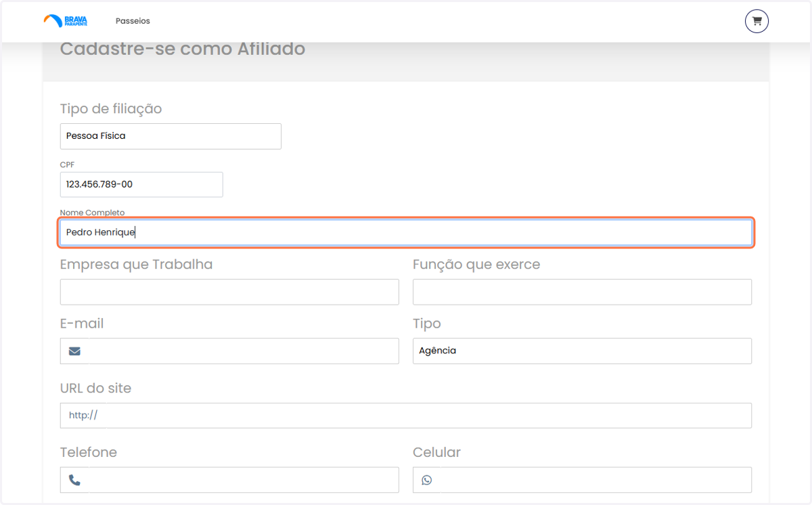This screenshot has width=812, height=505.
Task: Click the Telefone label
Action: (89, 452)
